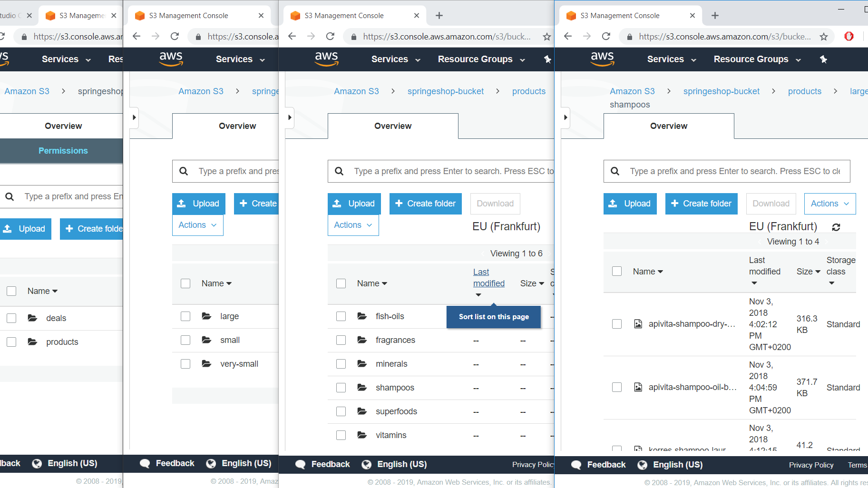
Task: Click the AWS logo in the second window
Action: [171, 59]
